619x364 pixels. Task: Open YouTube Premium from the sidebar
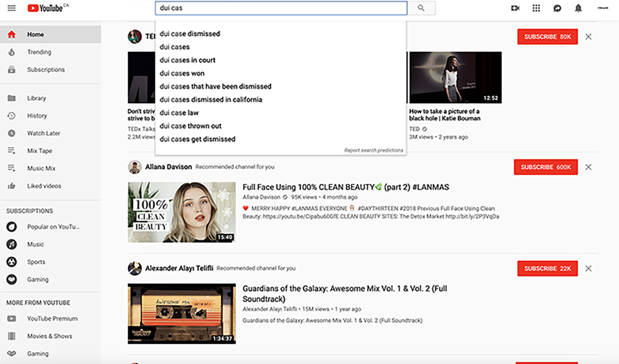[x=52, y=318]
